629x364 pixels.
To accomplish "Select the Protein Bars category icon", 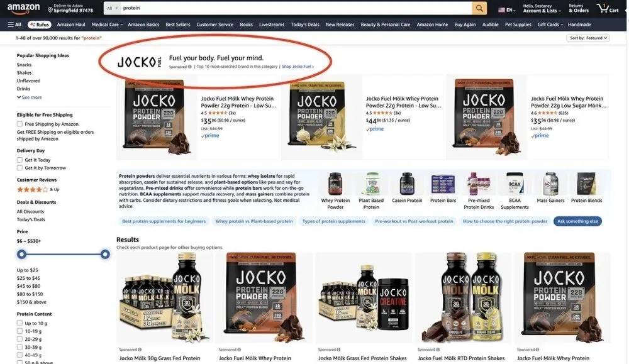I will point(443,184).
